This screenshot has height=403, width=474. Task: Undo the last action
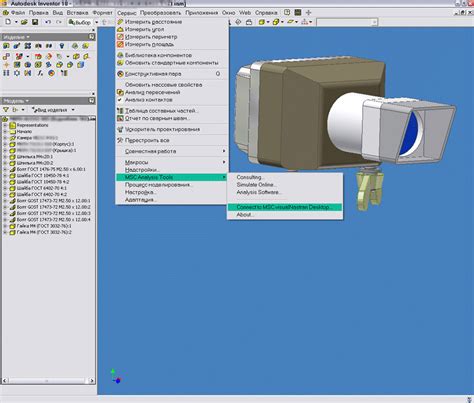(48, 22)
